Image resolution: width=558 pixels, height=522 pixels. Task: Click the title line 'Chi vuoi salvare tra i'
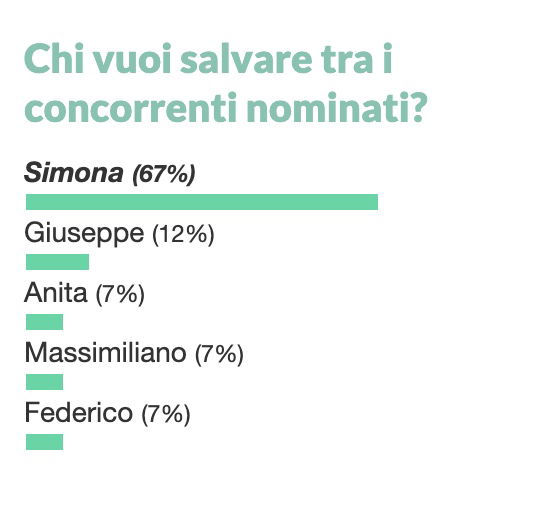coord(208,59)
